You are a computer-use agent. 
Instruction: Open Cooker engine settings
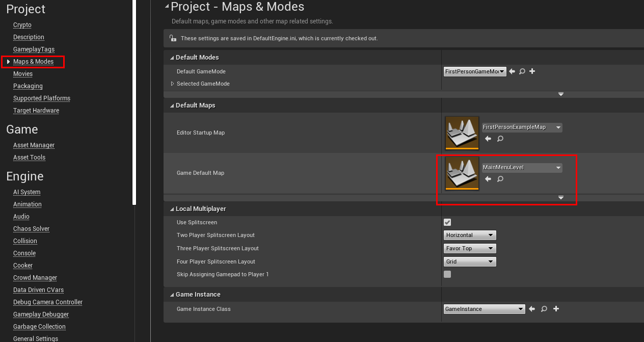coord(23,266)
